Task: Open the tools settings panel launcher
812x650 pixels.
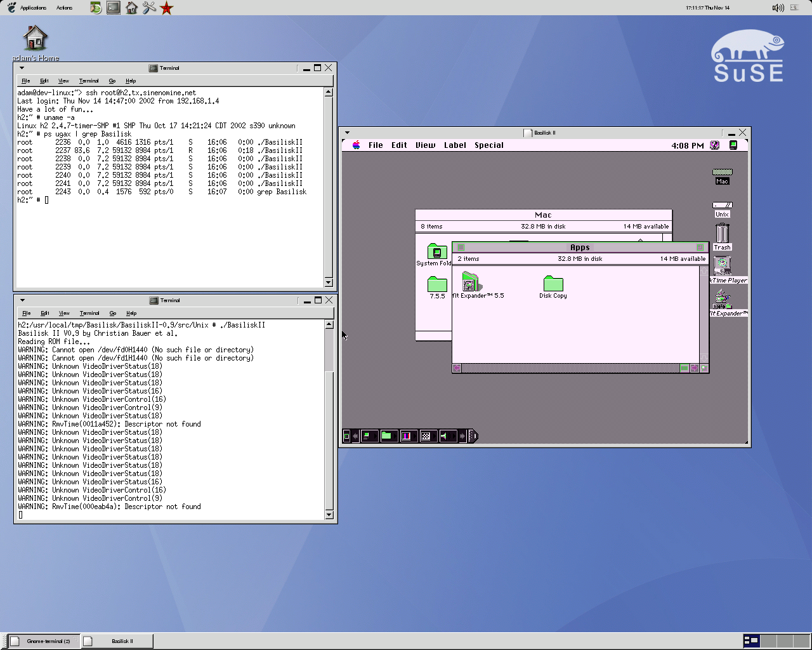Action: click(149, 8)
